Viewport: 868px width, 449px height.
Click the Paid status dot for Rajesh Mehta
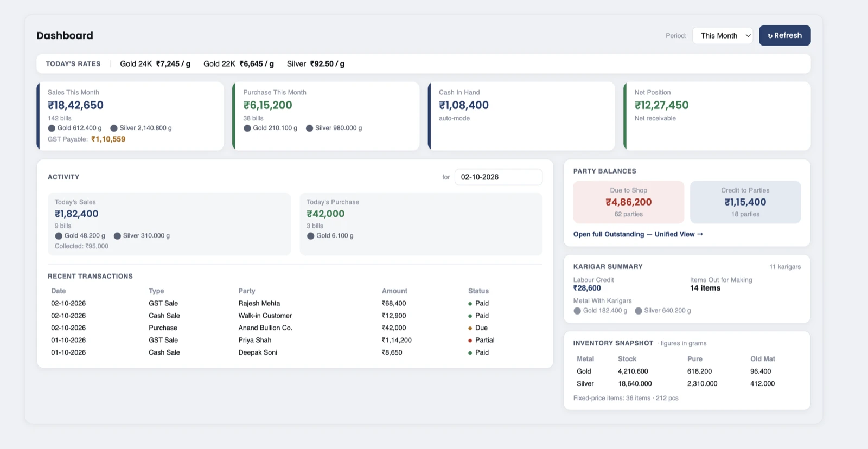click(x=470, y=304)
